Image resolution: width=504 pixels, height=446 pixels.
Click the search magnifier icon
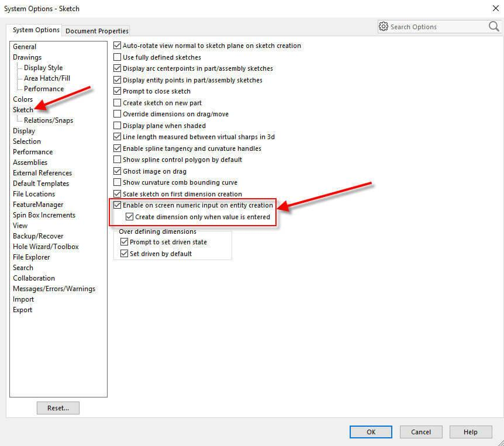pyautogui.click(x=493, y=27)
